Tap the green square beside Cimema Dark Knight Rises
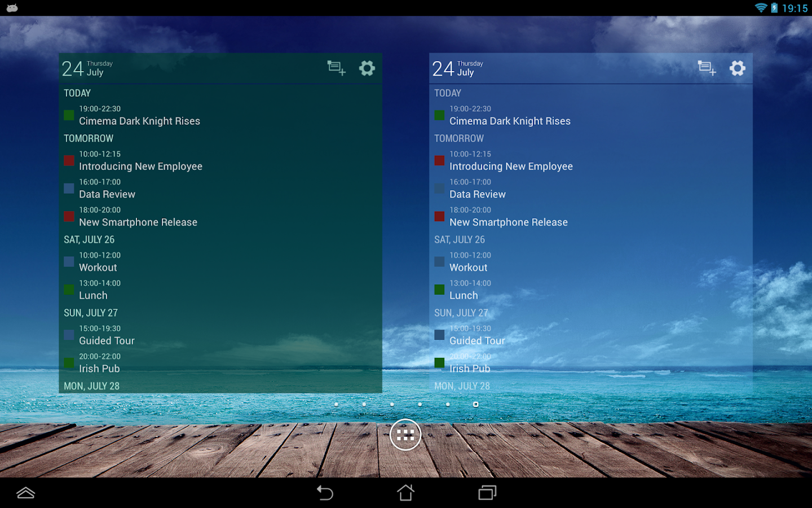The image size is (812, 508). pyautogui.click(x=69, y=115)
